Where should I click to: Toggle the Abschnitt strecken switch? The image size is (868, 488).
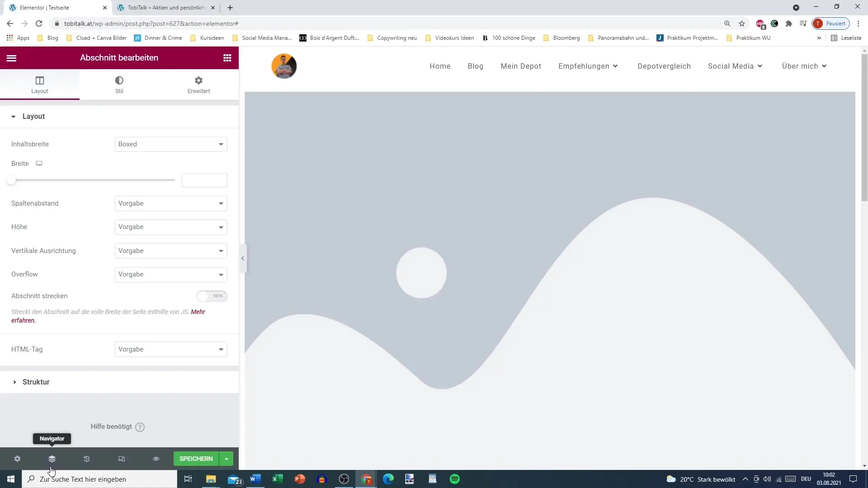(212, 296)
